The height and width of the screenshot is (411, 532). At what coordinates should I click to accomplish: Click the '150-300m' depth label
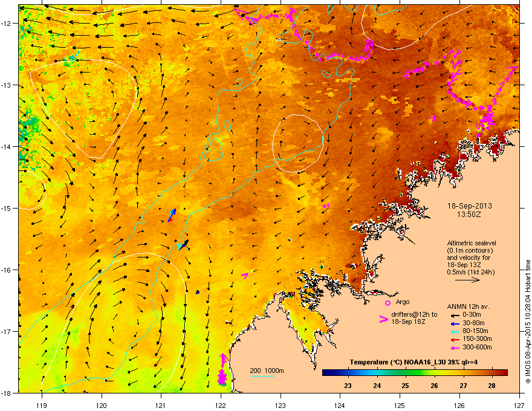point(477,338)
